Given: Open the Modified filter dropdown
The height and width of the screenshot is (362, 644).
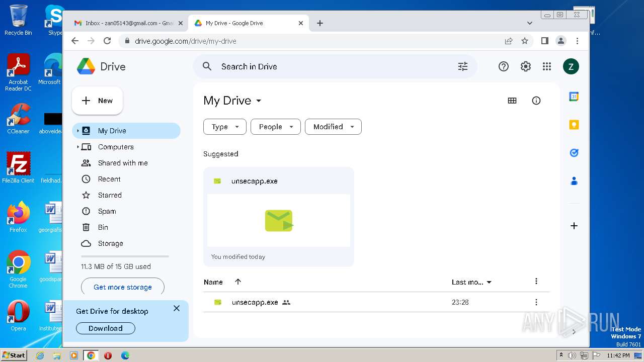Looking at the screenshot, I should point(333,127).
